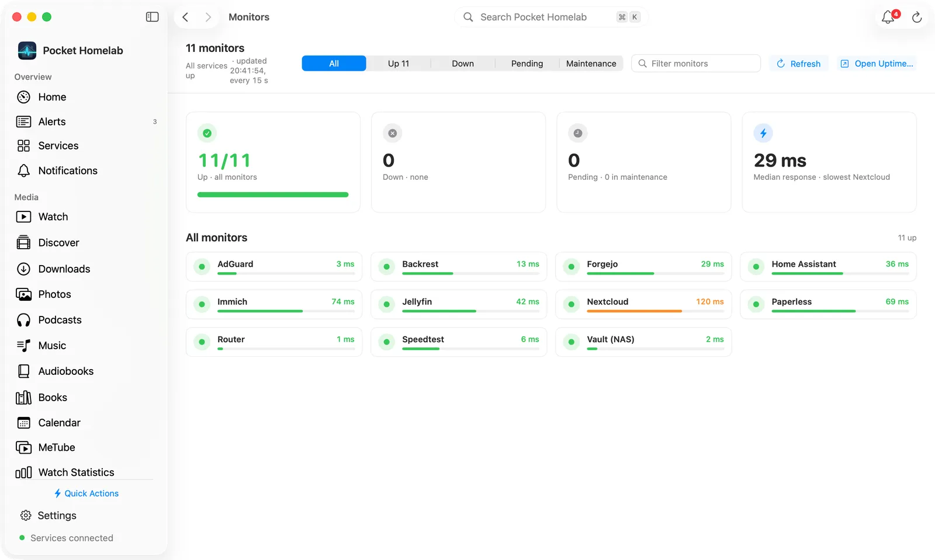Screen dimensions: 935x560
Task: Go back with the left chevron
Action: coord(185,17)
